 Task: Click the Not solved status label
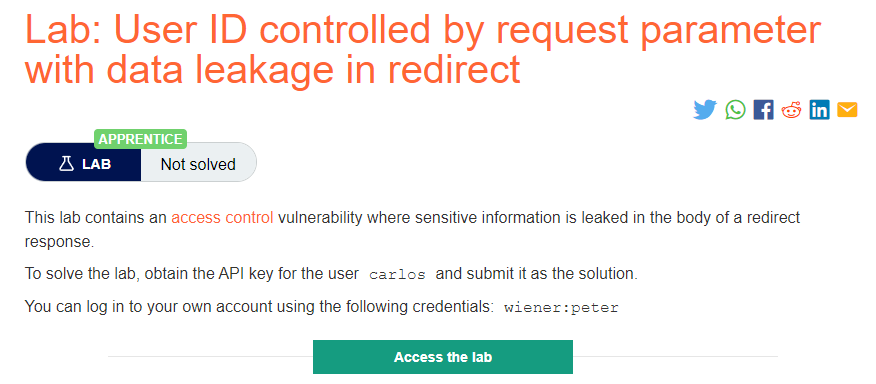[198, 164]
